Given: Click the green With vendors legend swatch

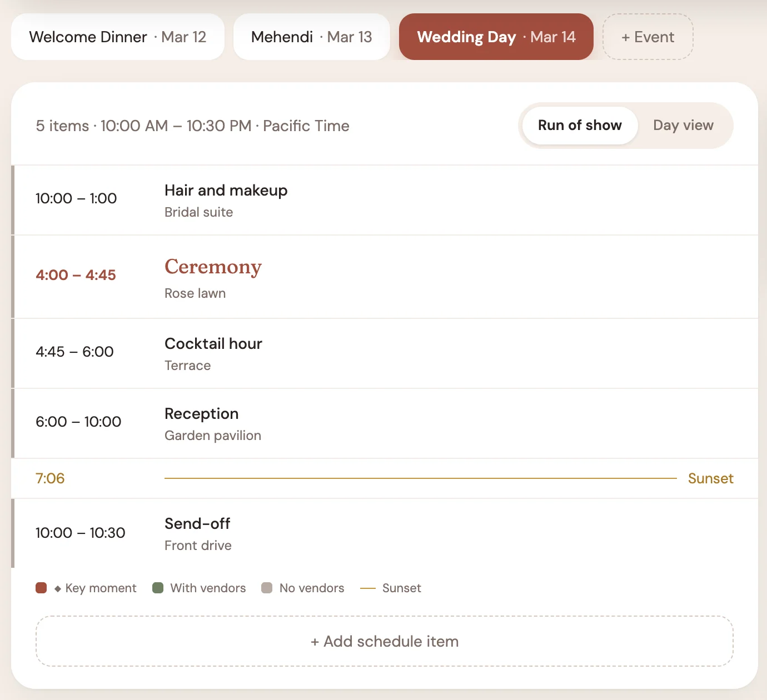Looking at the screenshot, I should (158, 588).
